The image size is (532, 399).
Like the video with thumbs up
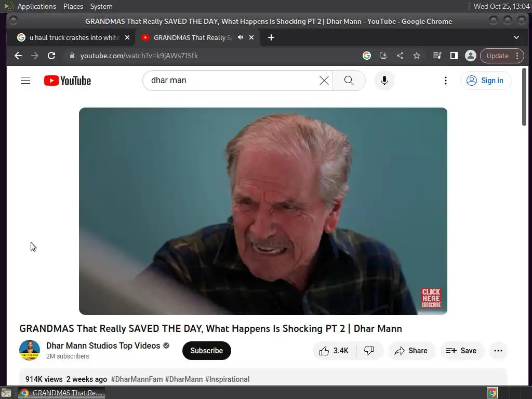(x=334, y=351)
